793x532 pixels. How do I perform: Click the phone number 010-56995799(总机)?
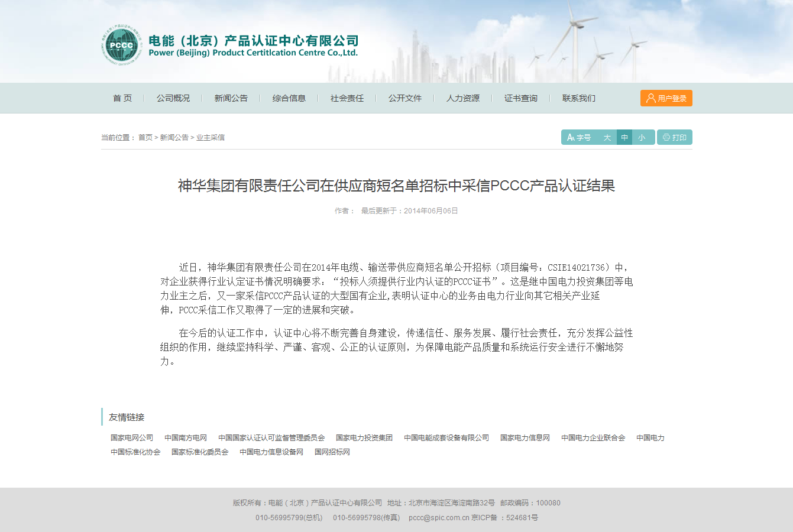[289, 518]
